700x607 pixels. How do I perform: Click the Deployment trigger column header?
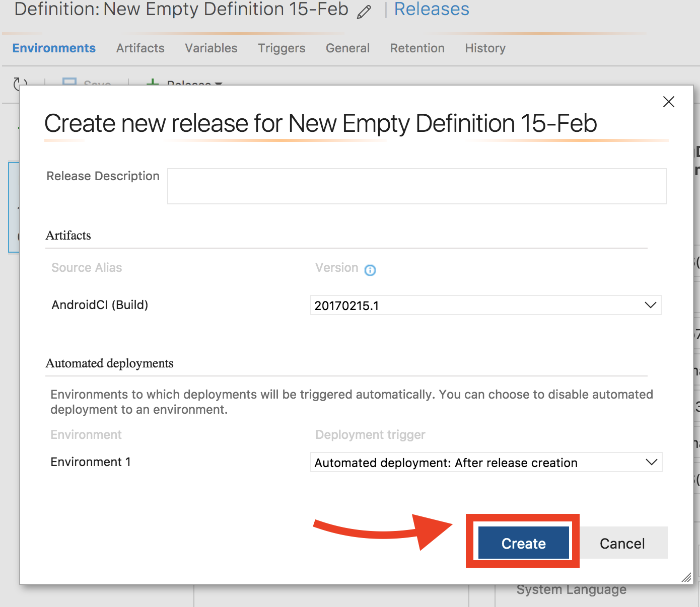(x=370, y=435)
